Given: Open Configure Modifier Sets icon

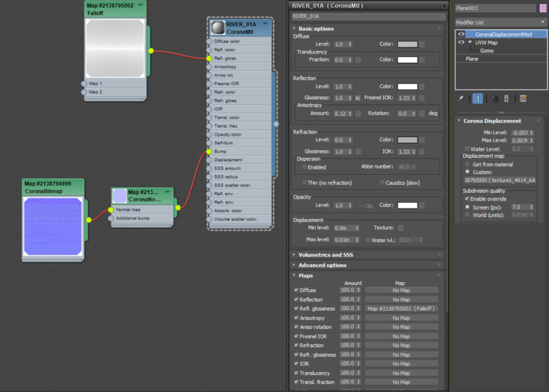Looking at the screenshot, I should pos(523,99).
